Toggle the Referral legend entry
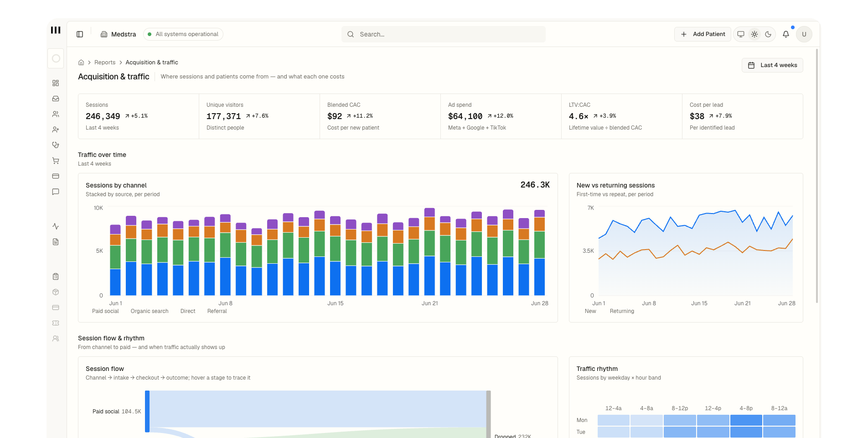The width and height of the screenshot is (868, 438). pos(217,311)
